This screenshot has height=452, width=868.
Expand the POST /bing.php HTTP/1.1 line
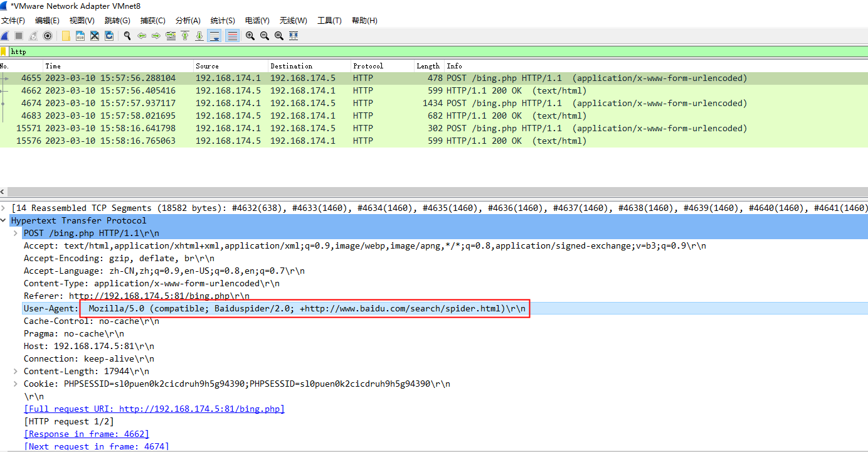(x=17, y=233)
